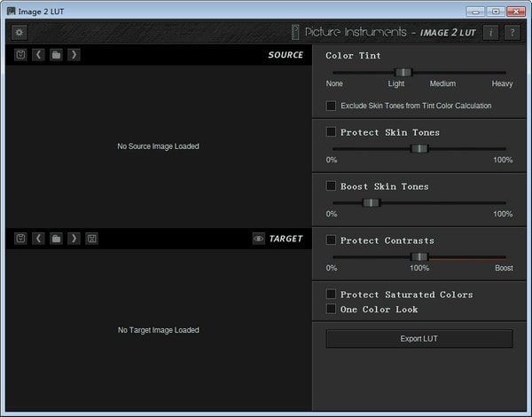
Task: Open the info panel with the i icon
Action: (x=491, y=32)
